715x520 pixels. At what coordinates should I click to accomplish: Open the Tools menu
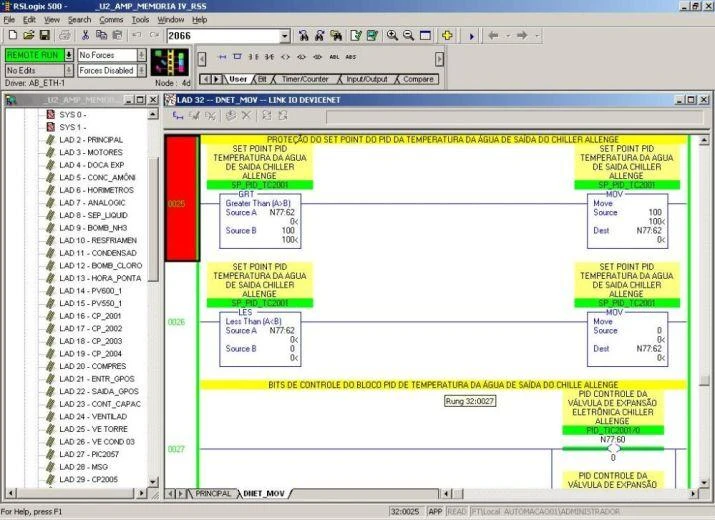pos(140,20)
